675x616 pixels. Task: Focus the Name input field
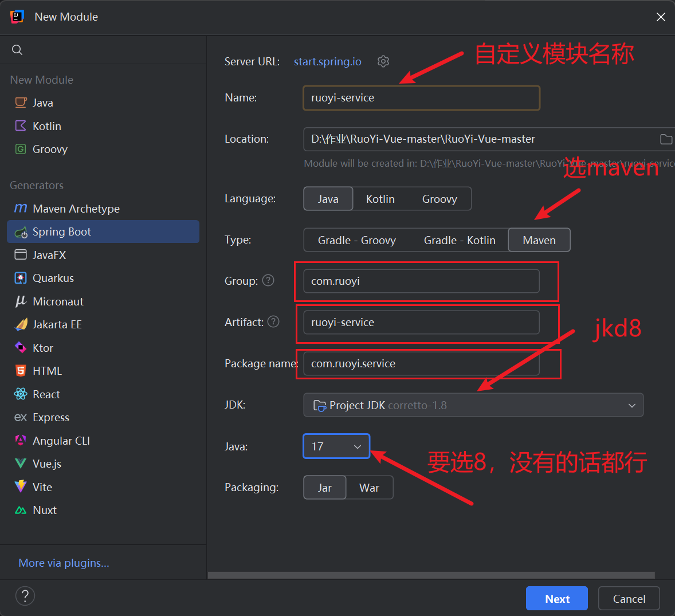(421, 98)
